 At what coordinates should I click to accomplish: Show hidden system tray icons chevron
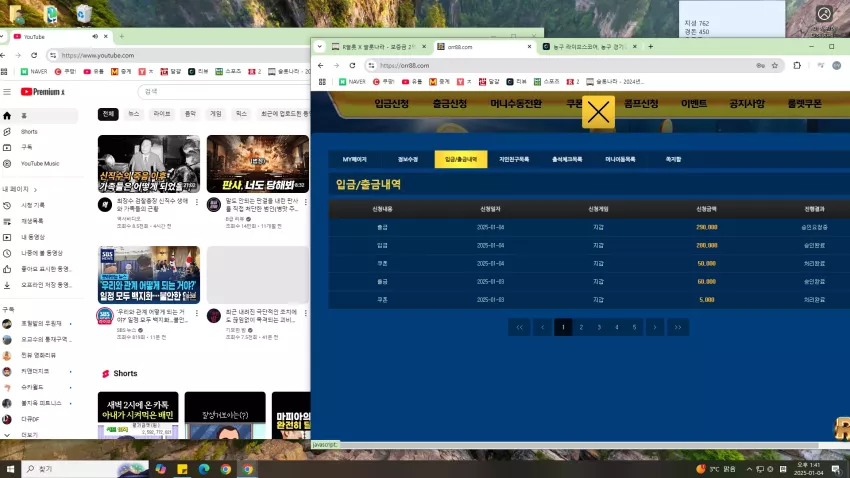[x=749, y=469]
